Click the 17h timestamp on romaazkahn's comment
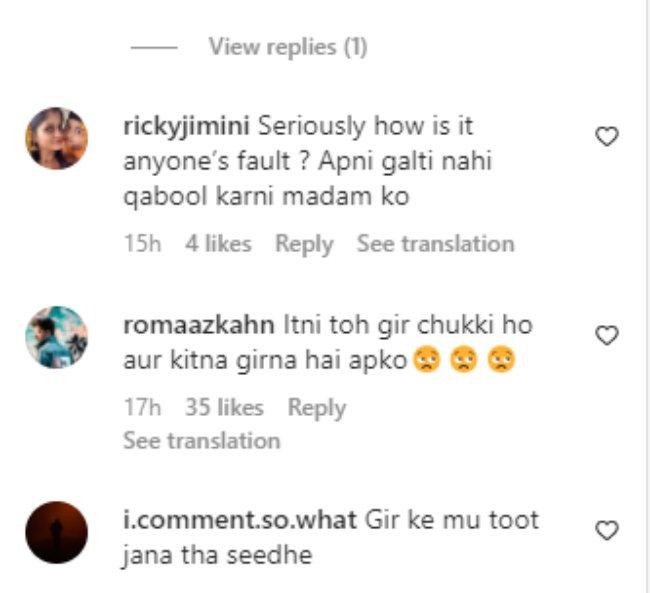This screenshot has width=650, height=593. coord(141,408)
